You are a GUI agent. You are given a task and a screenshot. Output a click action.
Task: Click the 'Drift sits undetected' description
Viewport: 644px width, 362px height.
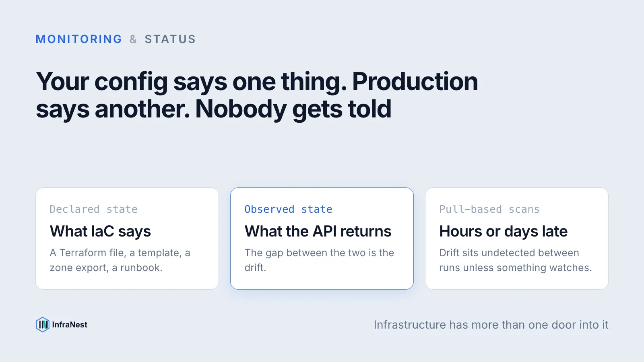point(515,260)
